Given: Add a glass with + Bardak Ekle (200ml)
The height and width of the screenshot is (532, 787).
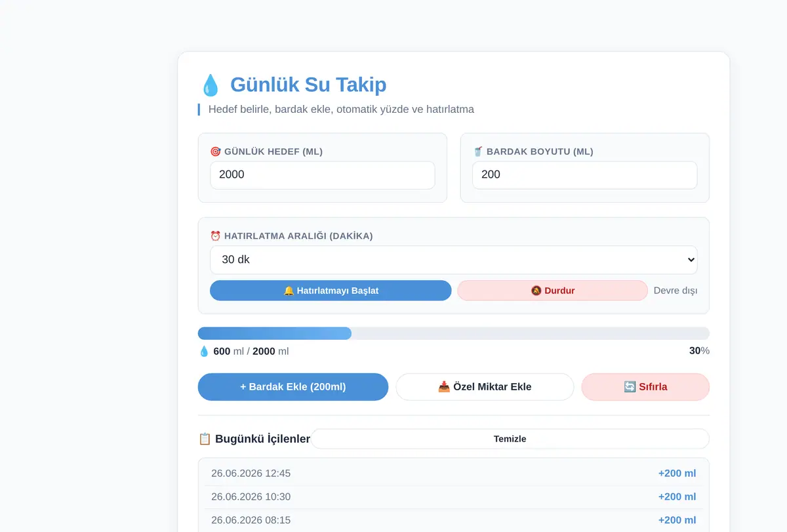Looking at the screenshot, I should coord(293,387).
